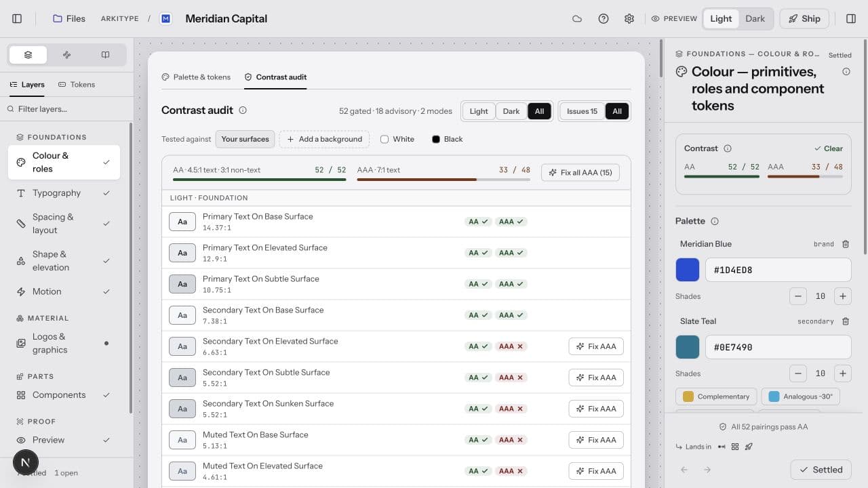Click the Meridian Blue colour swatch
Image resolution: width=868 pixels, height=488 pixels.
pos(688,270)
